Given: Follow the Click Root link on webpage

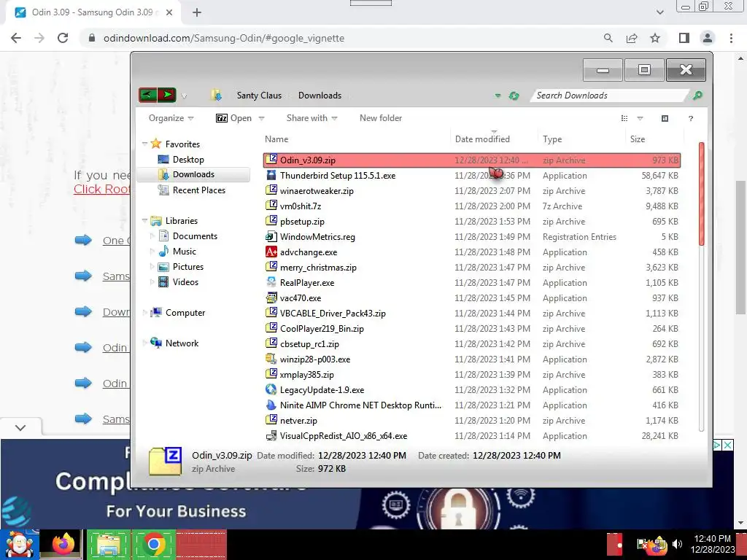Looking at the screenshot, I should (x=102, y=189).
